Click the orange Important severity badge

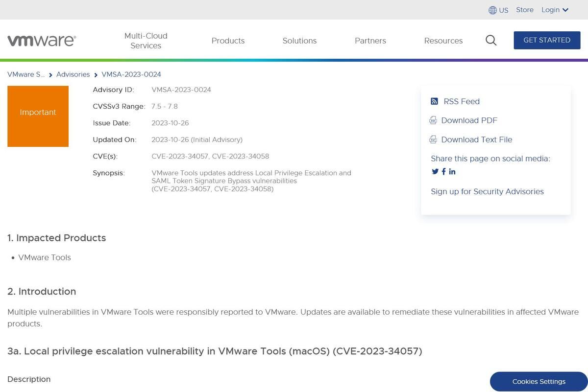(38, 116)
